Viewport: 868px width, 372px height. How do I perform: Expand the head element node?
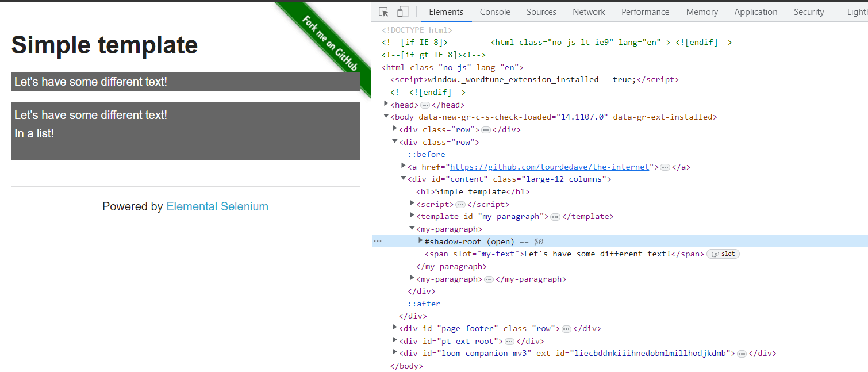pos(386,105)
